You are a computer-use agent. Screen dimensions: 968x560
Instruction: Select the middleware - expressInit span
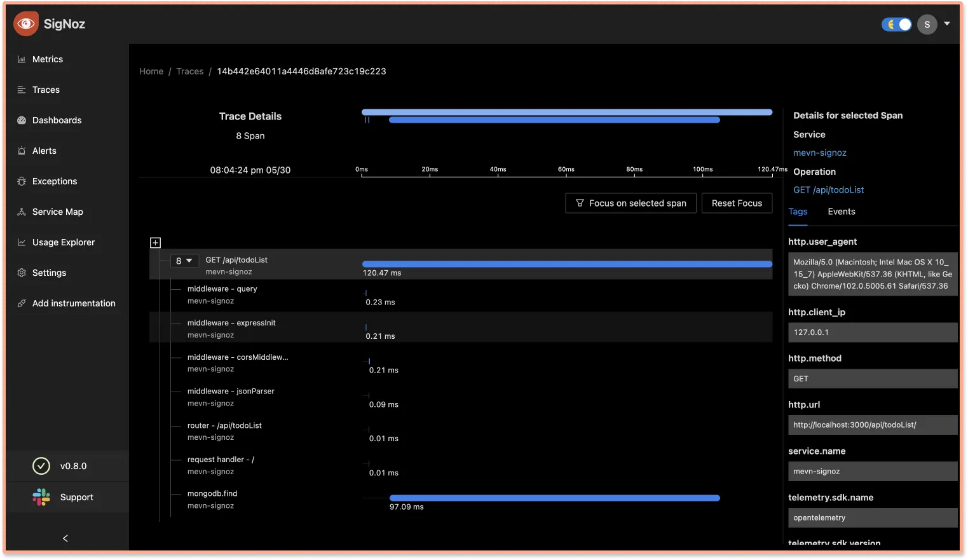click(461, 328)
